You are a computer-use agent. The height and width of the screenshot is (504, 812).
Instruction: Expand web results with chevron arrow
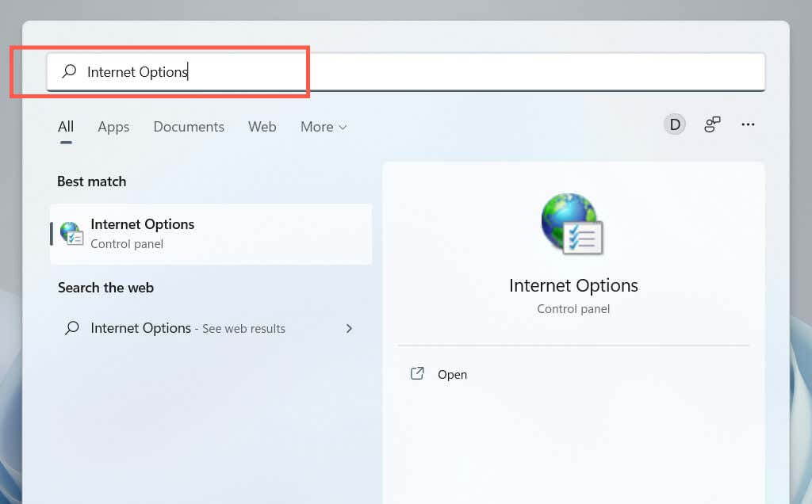pos(349,328)
